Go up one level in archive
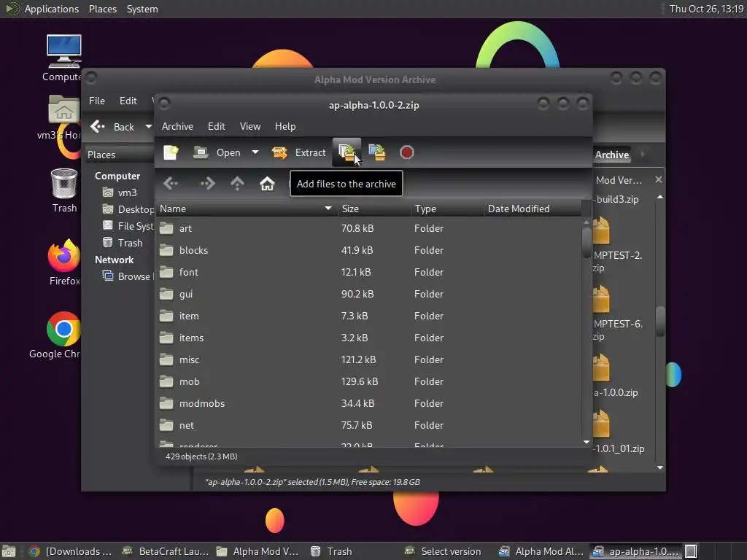Viewport: 747px width, 560px height. coord(237,183)
